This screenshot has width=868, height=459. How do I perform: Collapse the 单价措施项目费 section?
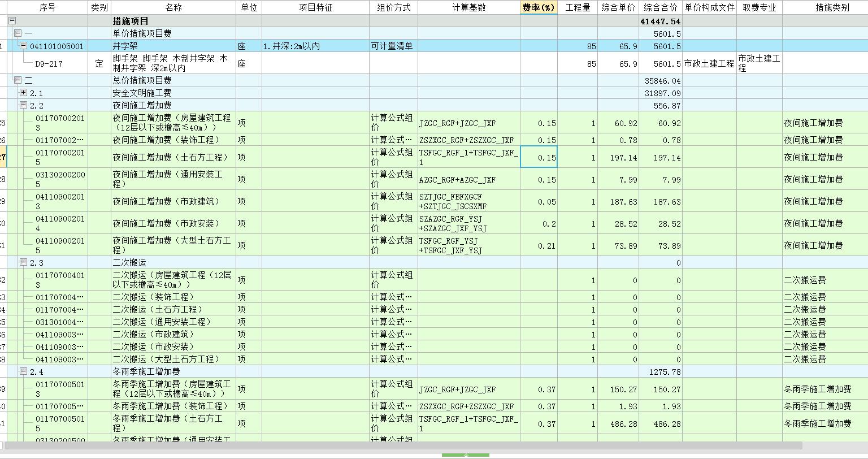[x=18, y=33]
